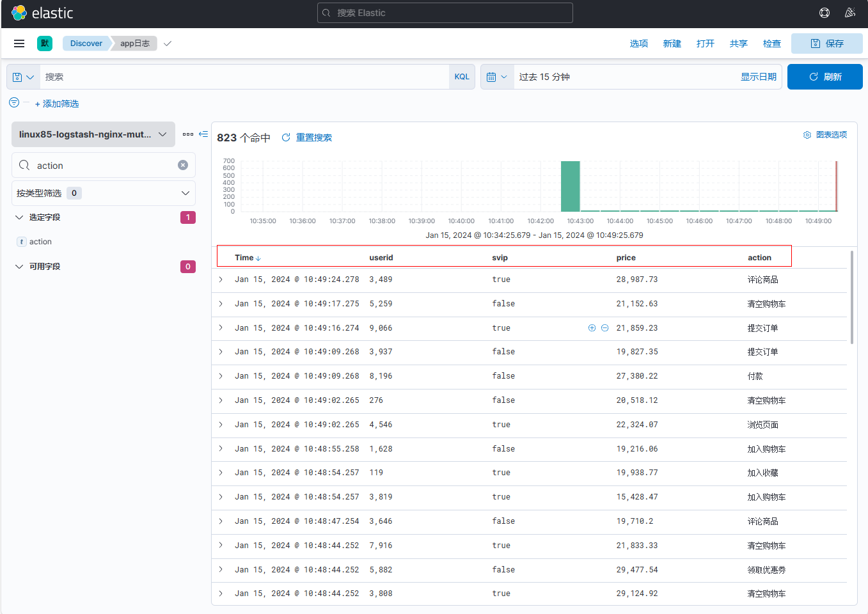This screenshot has height=614, width=868.
Task: Collapse the 选定字段 section
Action: tap(19, 217)
